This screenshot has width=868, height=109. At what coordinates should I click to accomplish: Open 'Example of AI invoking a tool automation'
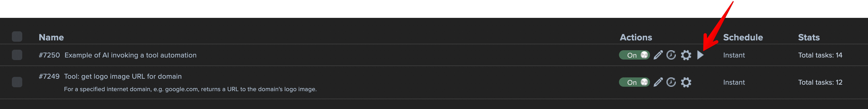130,55
